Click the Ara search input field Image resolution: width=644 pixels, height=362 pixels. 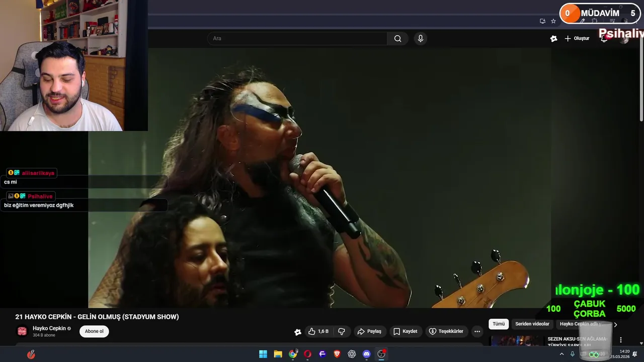(x=297, y=39)
